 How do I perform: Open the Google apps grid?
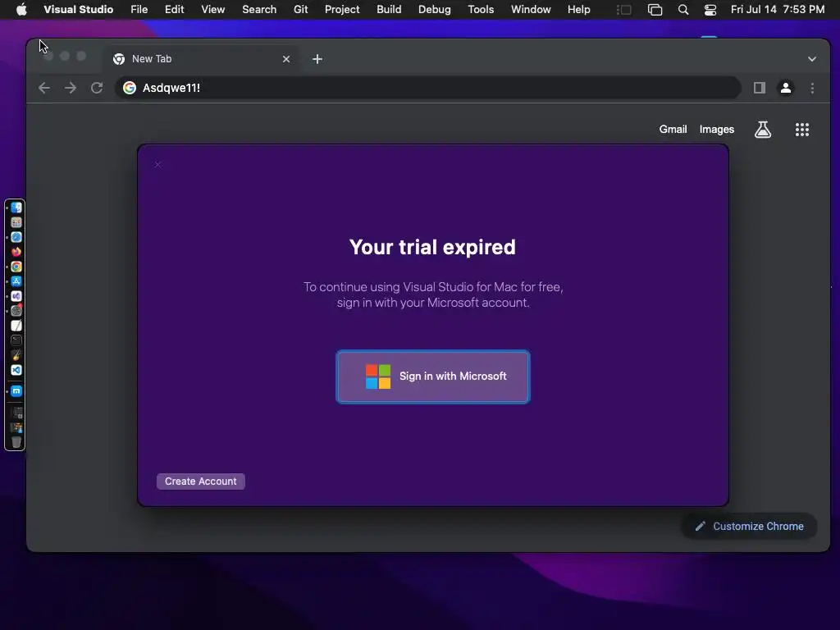802,129
